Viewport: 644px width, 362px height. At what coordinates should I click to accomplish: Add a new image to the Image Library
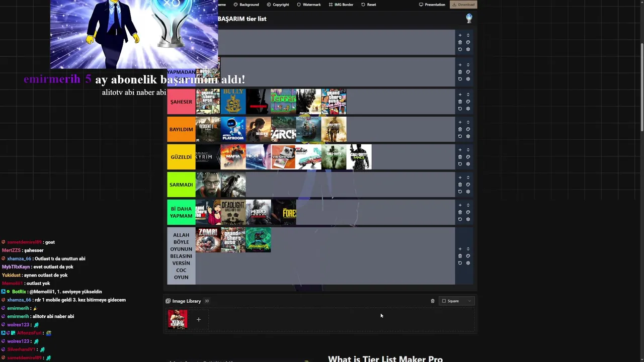(x=198, y=319)
